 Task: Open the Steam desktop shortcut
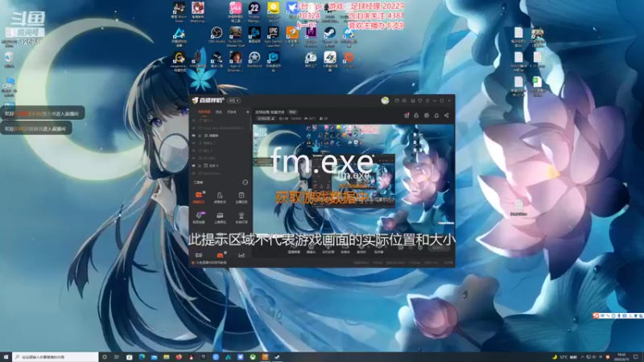coord(330,36)
